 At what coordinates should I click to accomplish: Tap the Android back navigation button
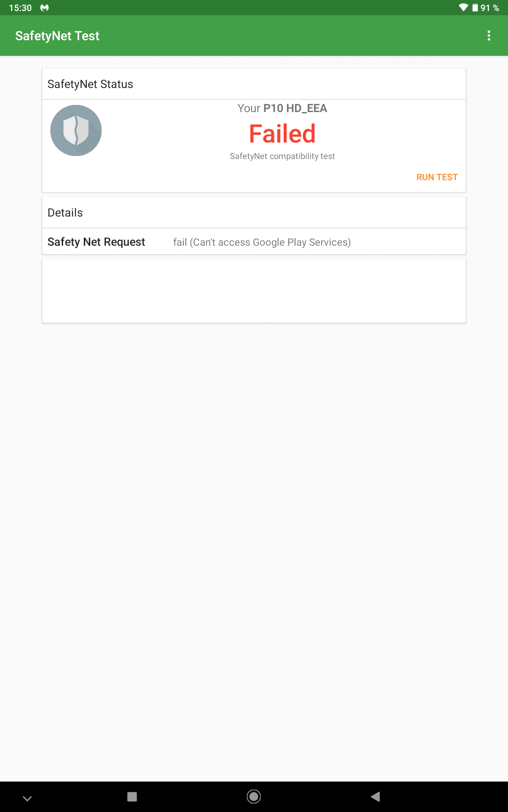click(x=375, y=797)
